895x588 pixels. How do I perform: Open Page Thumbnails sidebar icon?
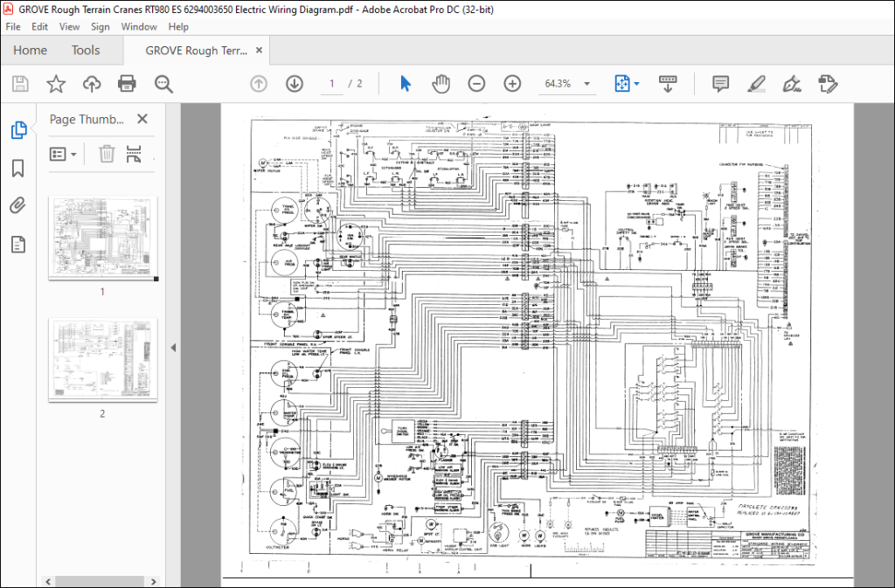point(19,130)
